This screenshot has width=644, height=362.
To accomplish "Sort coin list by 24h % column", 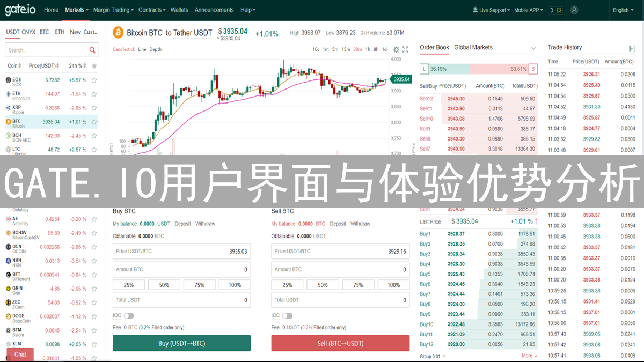I will 78,66.
